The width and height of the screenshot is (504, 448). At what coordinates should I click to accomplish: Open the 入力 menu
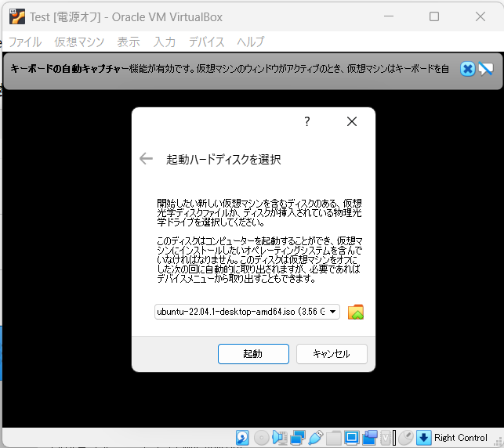tap(165, 42)
